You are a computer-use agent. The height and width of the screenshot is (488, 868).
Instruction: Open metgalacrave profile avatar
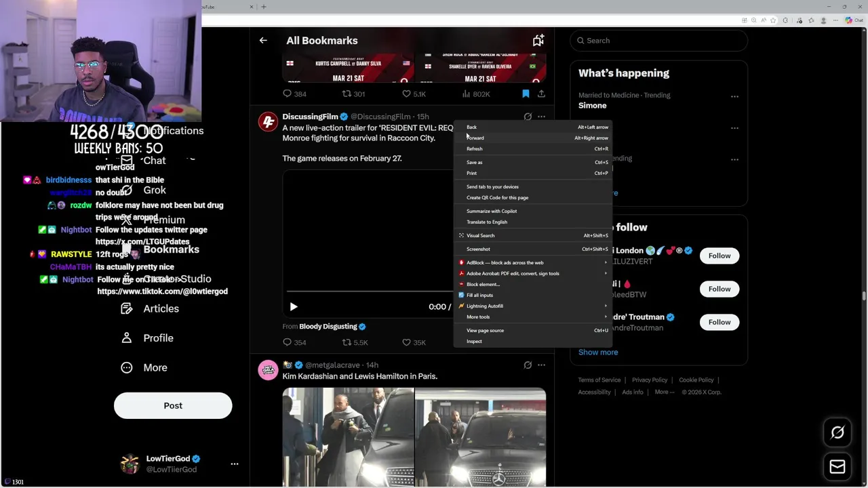[x=268, y=370]
